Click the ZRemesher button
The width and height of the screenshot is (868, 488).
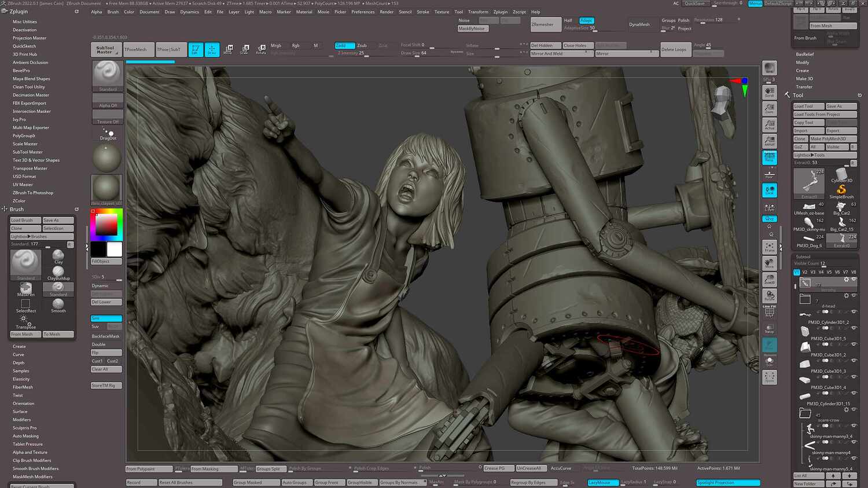coord(545,24)
